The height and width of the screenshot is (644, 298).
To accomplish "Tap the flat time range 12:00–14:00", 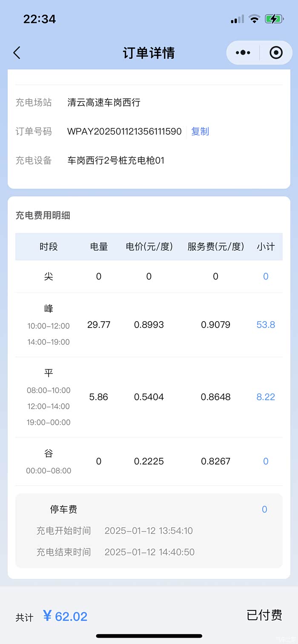I will [49, 406].
